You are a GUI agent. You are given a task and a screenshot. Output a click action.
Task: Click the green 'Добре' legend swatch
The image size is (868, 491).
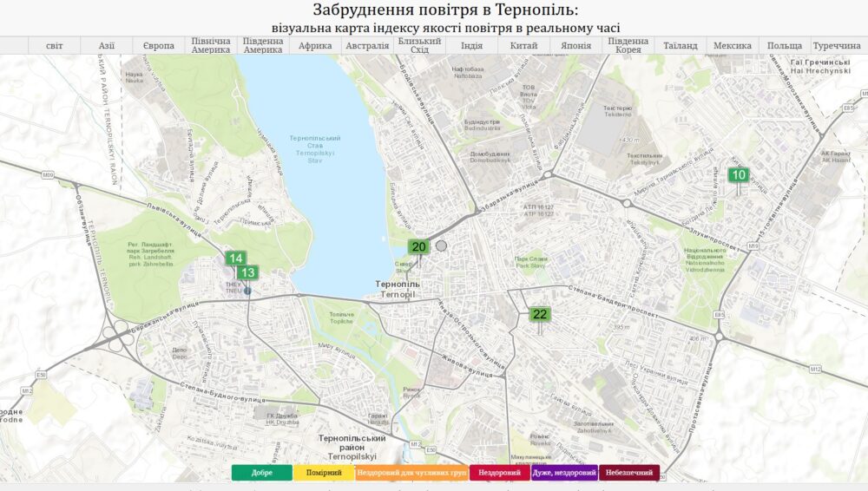click(262, 473)
